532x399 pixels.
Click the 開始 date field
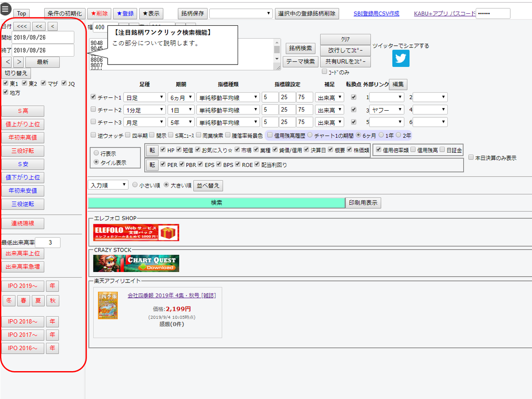[43, 38]
